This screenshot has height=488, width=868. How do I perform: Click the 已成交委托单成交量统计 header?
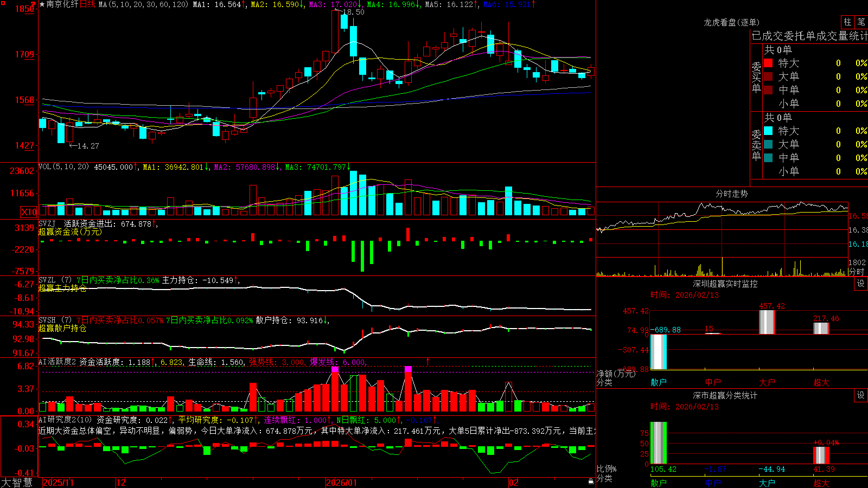click(809, 36)
